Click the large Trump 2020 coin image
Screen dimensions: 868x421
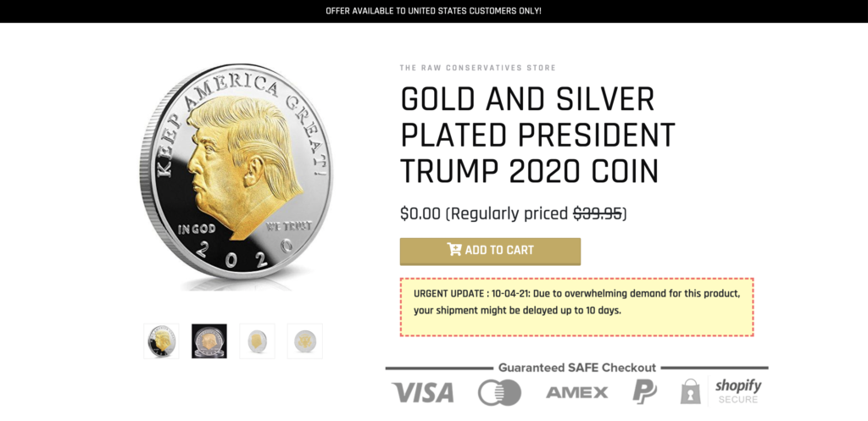tap(236, 176)
